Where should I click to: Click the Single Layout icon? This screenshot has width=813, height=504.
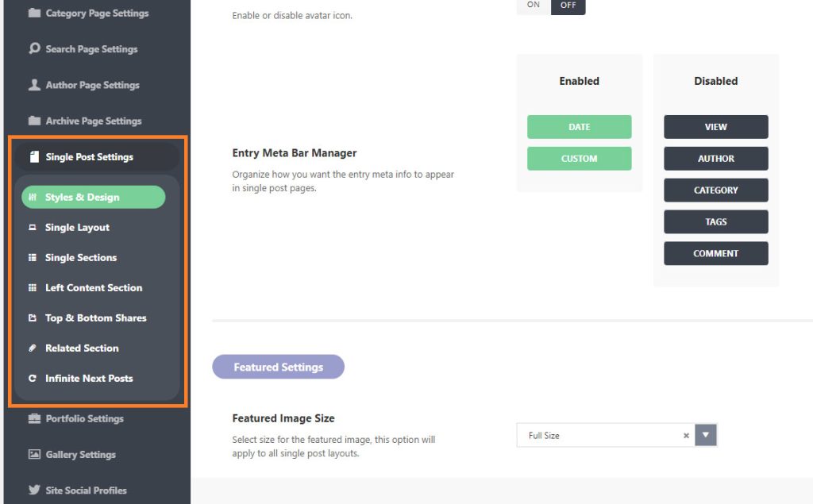32,227
